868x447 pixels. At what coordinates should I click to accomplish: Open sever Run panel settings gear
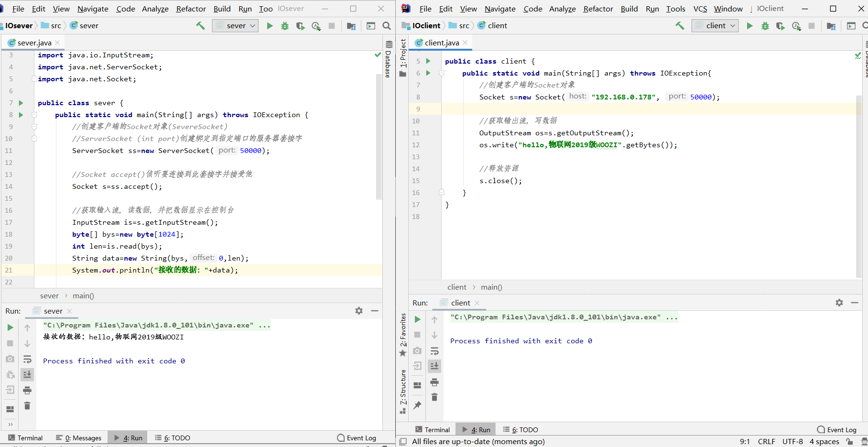coord(359,311)
